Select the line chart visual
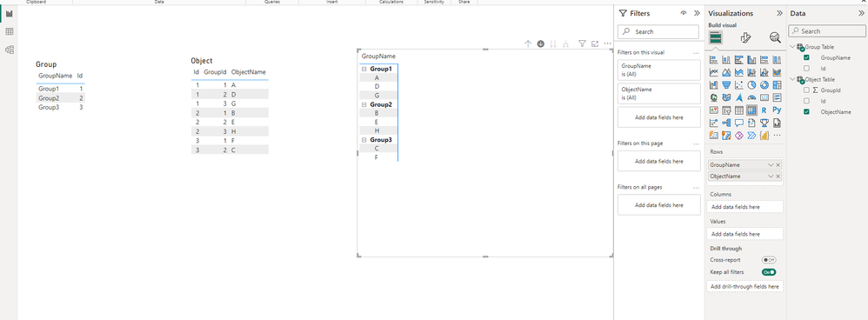 713,72
